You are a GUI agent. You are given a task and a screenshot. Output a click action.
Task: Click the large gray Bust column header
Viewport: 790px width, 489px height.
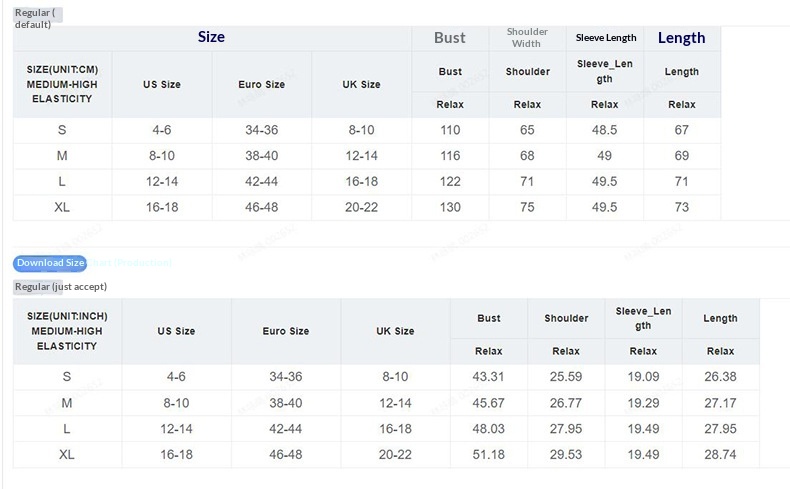tap(450, 38)
